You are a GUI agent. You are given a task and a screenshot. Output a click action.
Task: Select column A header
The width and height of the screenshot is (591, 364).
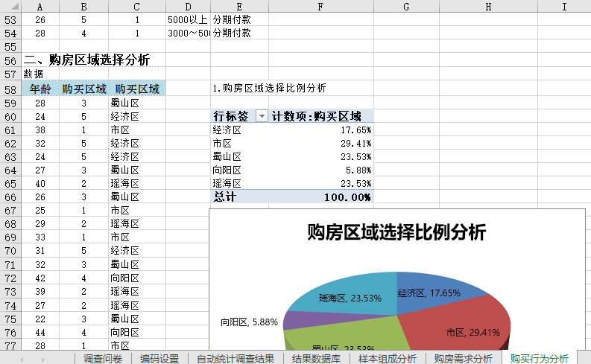pyautogui.click(x=39, y=6)
